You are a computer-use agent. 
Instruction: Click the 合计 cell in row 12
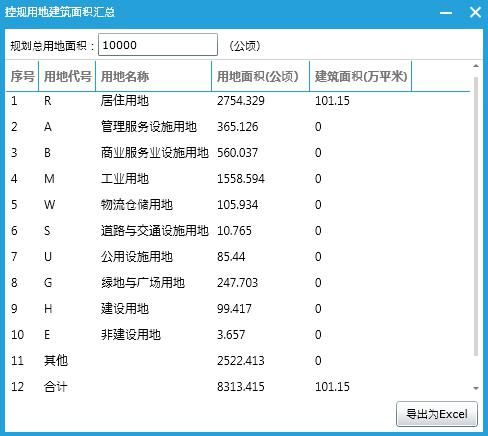click(x=56, y=387)
